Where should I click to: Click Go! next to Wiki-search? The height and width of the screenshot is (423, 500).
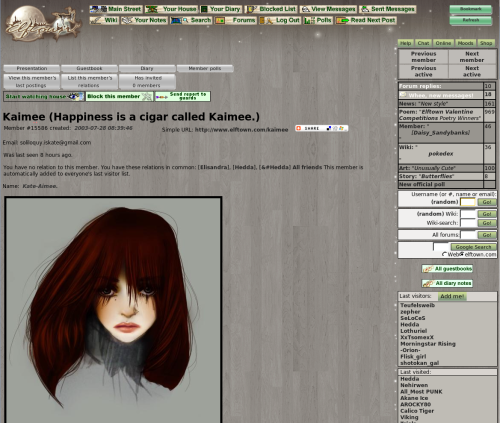[x=487, y=223]
